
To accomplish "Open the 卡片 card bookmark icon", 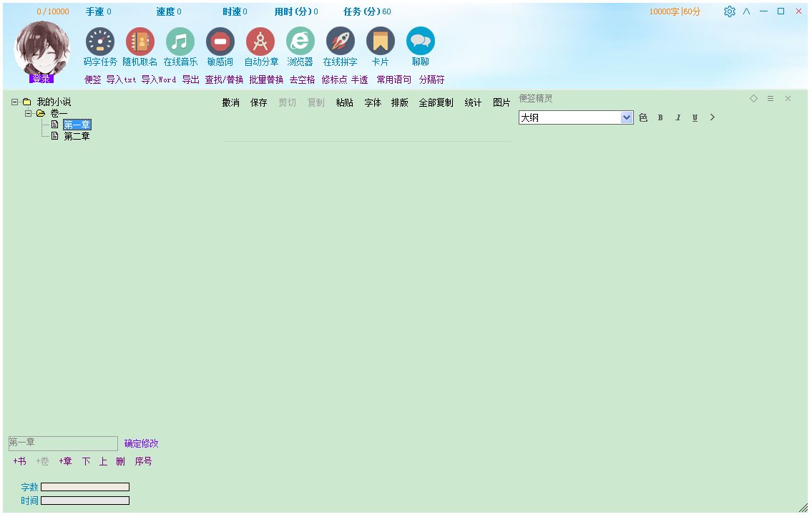I will tap(381, 42).
